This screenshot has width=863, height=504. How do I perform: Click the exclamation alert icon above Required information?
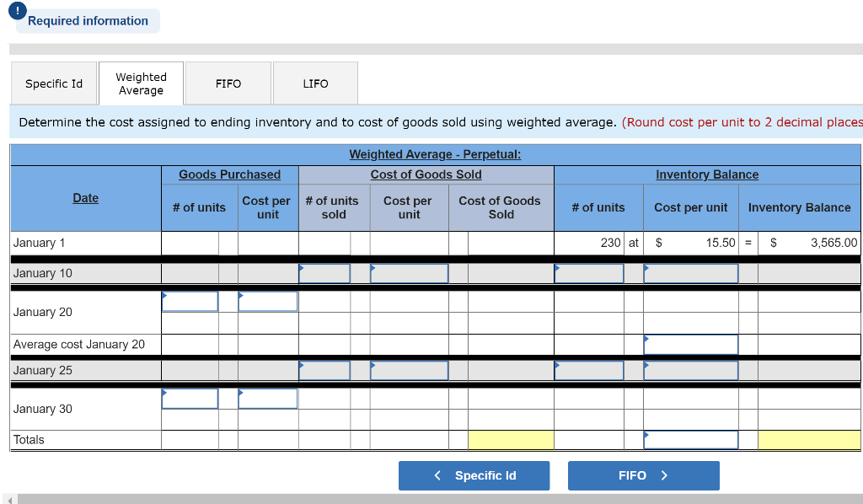coord(17,11)
